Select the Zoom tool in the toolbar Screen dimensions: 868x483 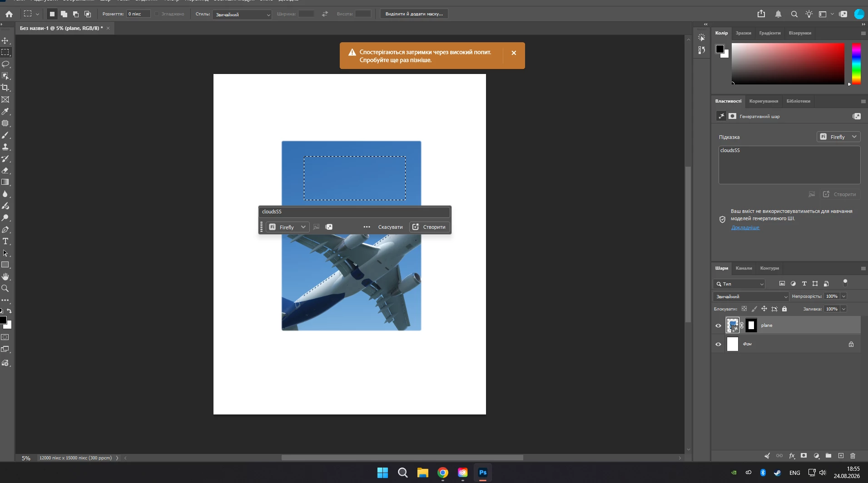click(5, 288)
